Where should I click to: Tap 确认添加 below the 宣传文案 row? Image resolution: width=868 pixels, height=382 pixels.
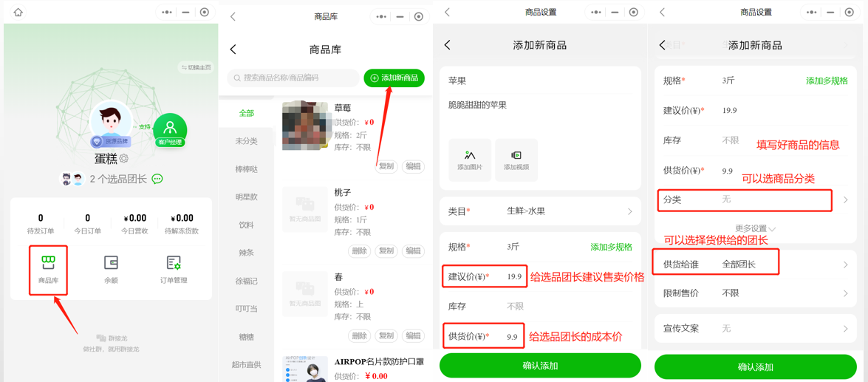click(756, 366)
